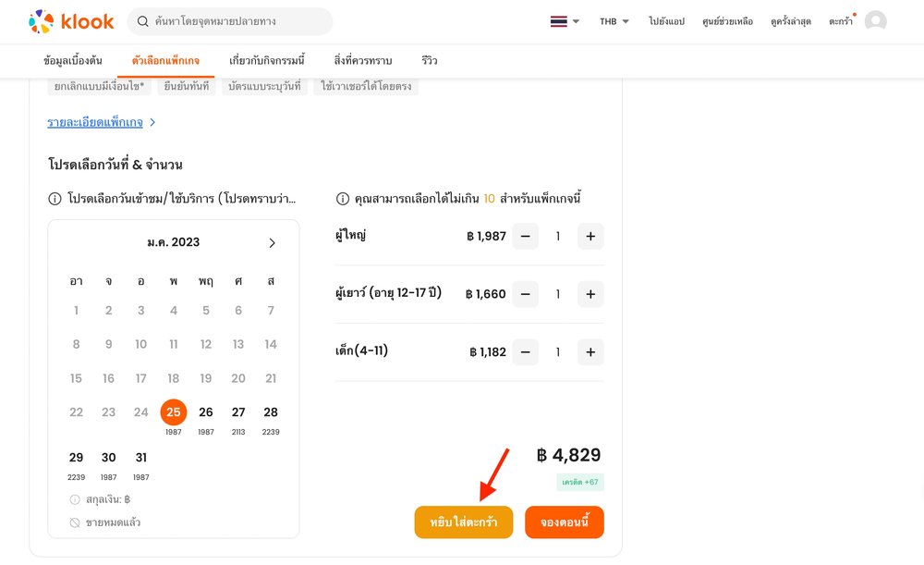Advance calendar to next month with right chevron
The image size is (924, 565).
272,242
